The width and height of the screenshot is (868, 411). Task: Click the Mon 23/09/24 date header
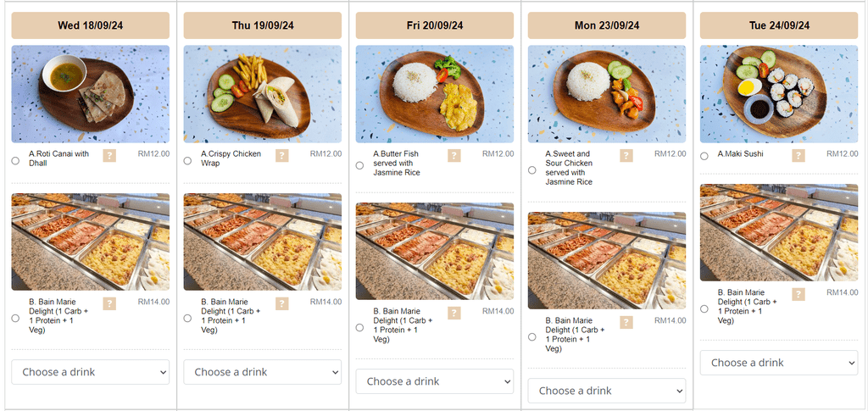point(607,25)
